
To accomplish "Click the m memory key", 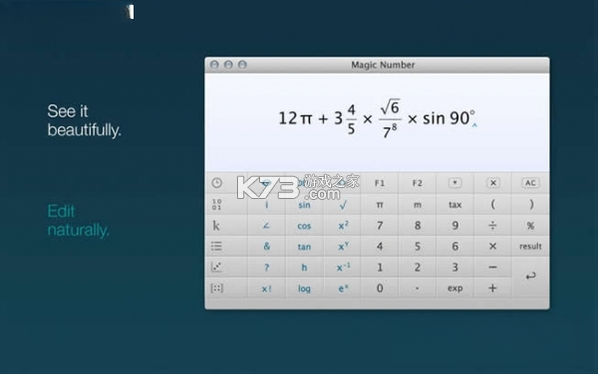I will [x=417, y=205].
